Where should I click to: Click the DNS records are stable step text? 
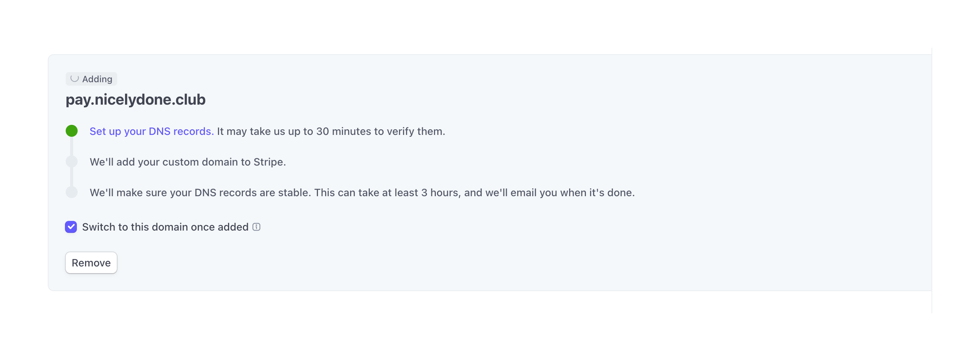pyautogui.click(x=361, y=192)
